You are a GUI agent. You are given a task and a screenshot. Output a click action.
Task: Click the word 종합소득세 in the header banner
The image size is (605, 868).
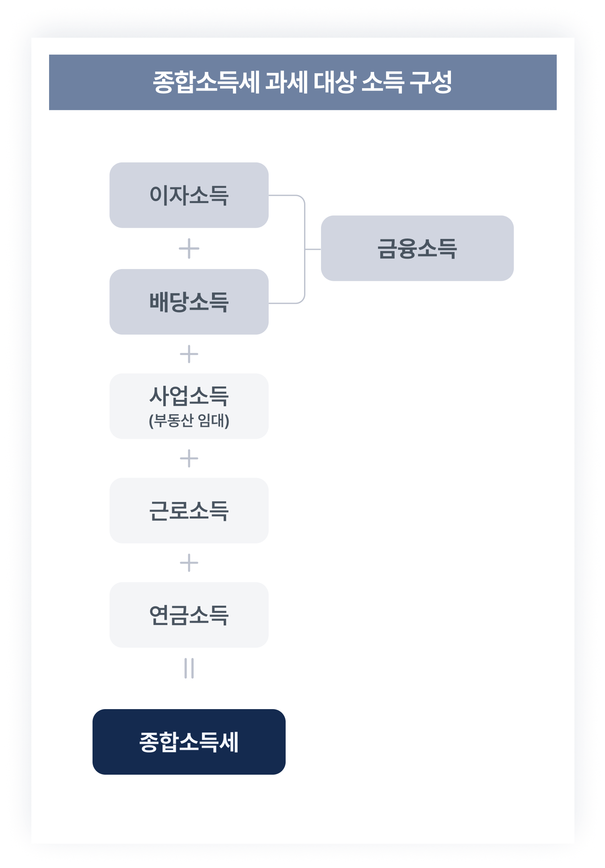point(206,82)
